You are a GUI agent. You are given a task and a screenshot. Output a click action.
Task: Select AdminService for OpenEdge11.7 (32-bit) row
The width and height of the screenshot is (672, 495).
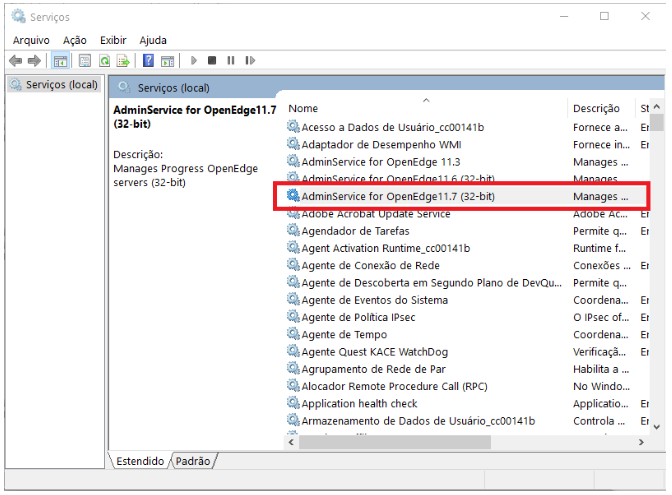pyautogui.click(x=462, y=196)
